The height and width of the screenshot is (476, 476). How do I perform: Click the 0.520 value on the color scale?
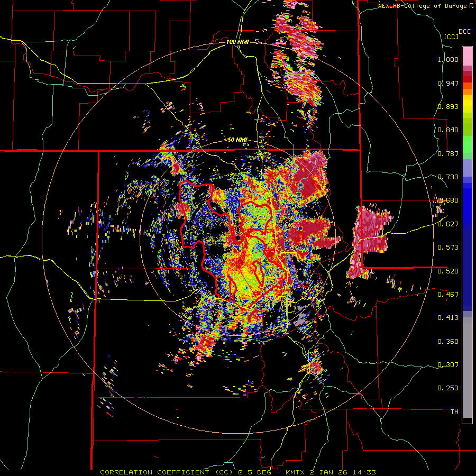(448, 271)
